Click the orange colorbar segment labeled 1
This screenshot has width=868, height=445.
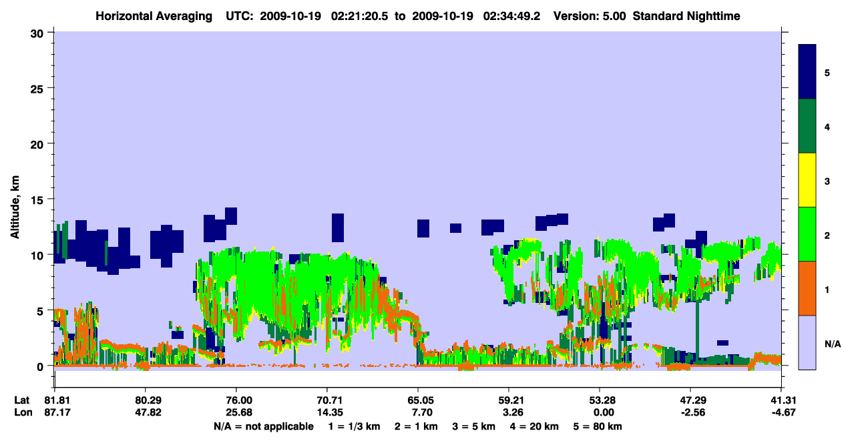click(807, 288)
